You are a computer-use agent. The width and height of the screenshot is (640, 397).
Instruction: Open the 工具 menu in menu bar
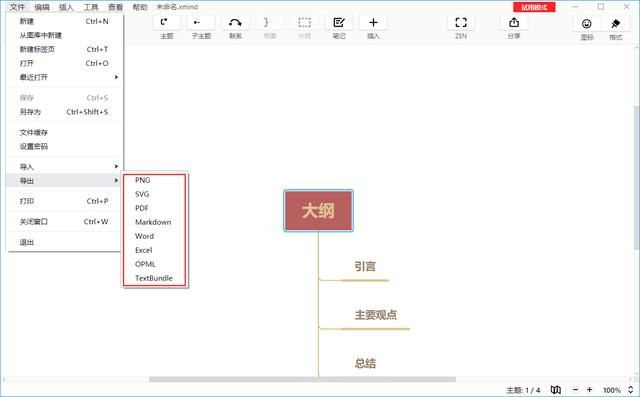pyautogui.click(x=91, y=7)
